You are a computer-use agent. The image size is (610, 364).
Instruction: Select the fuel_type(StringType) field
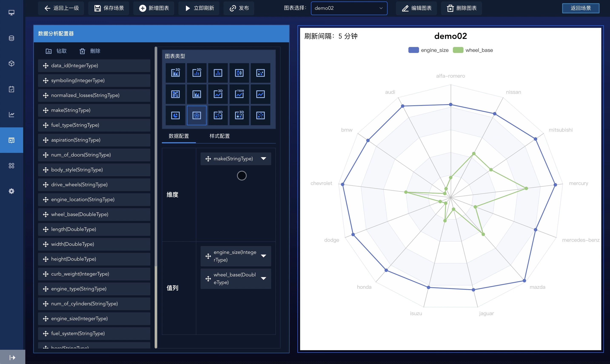[94, 125]
